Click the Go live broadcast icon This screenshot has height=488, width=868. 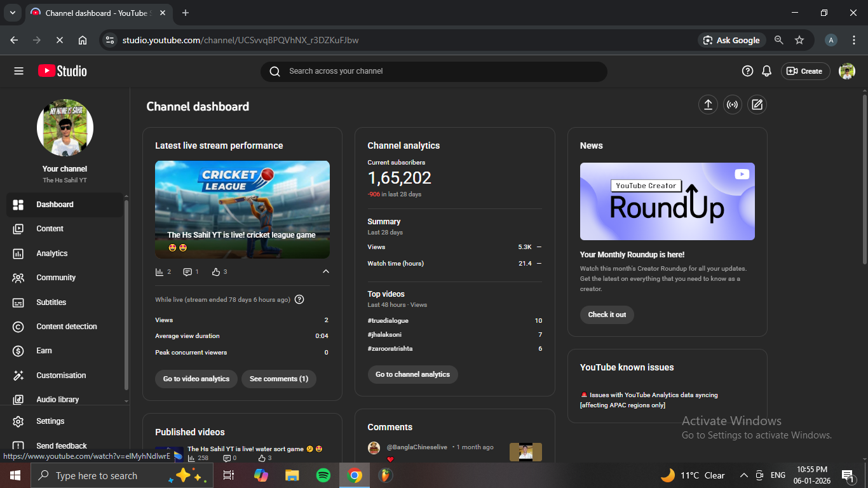(733, 105)
